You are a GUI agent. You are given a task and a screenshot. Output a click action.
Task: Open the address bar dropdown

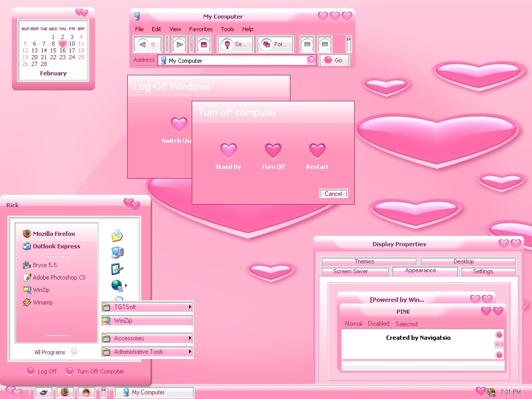click(311, 60)
